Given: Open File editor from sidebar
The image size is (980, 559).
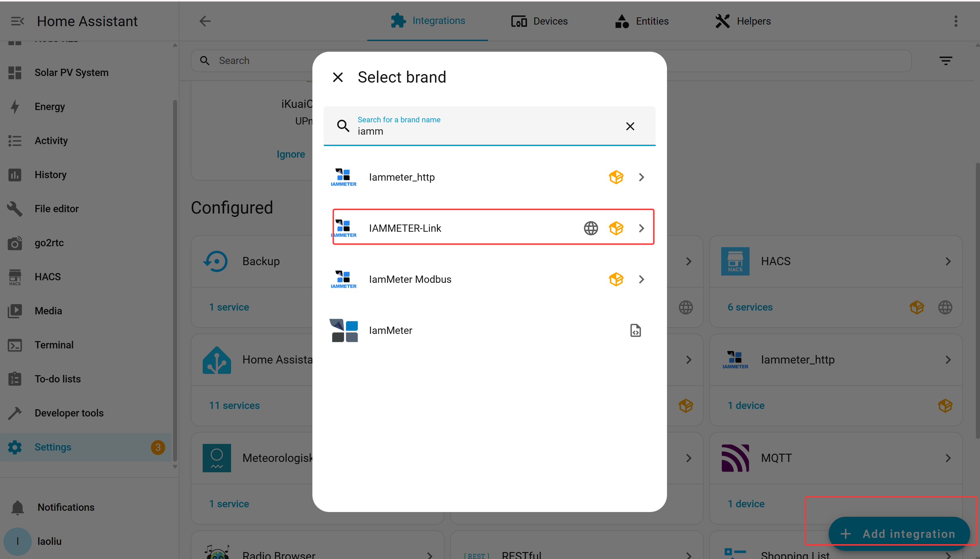Looking at the screenshot, I should pyautogui.click(x=85, y=209).
